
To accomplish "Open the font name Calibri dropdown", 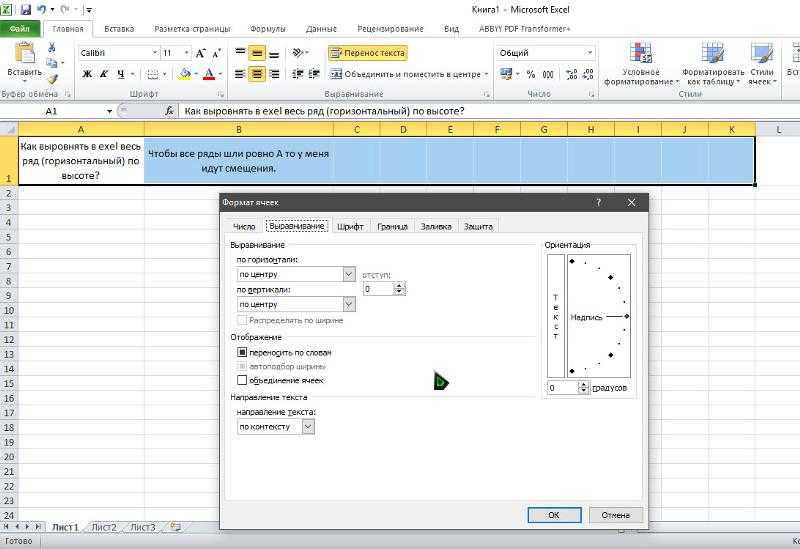I will (x=155, y=53).
